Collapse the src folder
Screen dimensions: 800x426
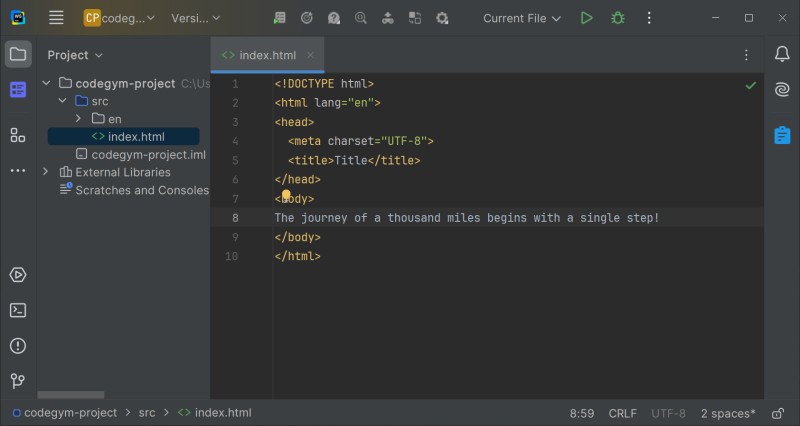pyautogui.click(x=62, y=101)
